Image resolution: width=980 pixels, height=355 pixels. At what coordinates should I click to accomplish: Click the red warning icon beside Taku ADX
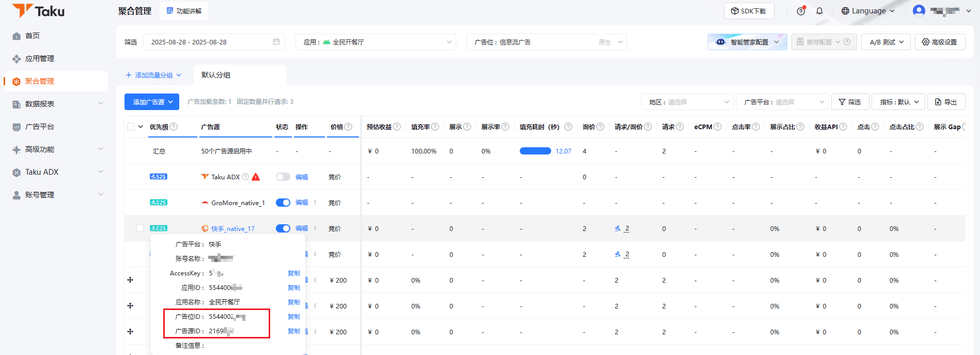click(x=256, y=177)
